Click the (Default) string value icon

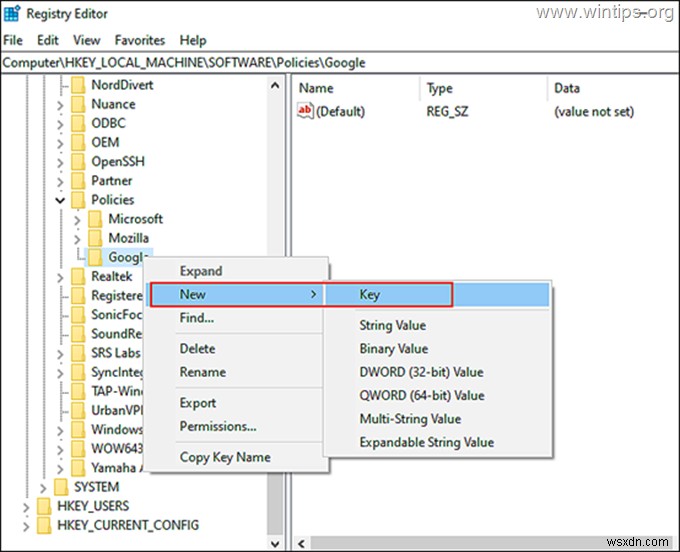point(305,111)
